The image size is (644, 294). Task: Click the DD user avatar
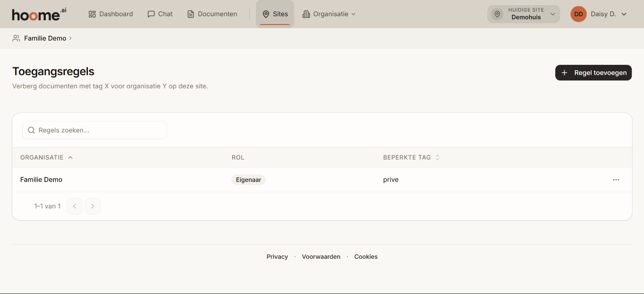pyautogui.click(x=578, y=14)
